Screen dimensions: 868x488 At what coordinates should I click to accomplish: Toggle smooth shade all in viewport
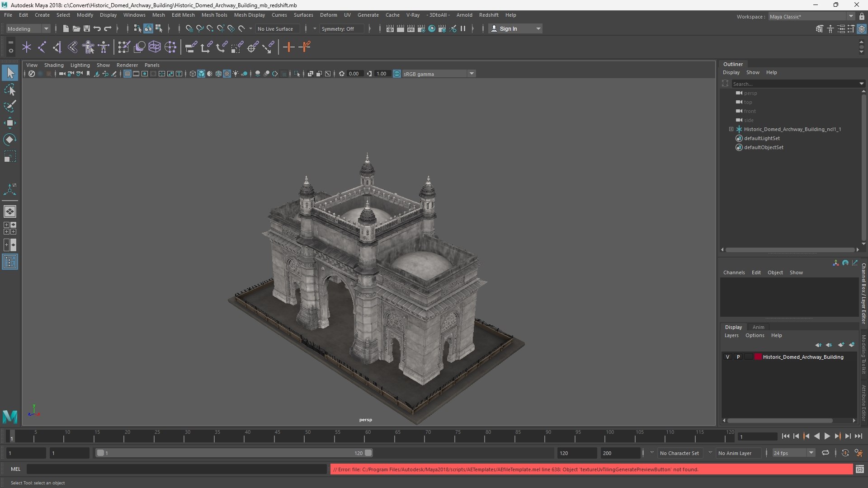pyautogui.click(x=201, y=74)
